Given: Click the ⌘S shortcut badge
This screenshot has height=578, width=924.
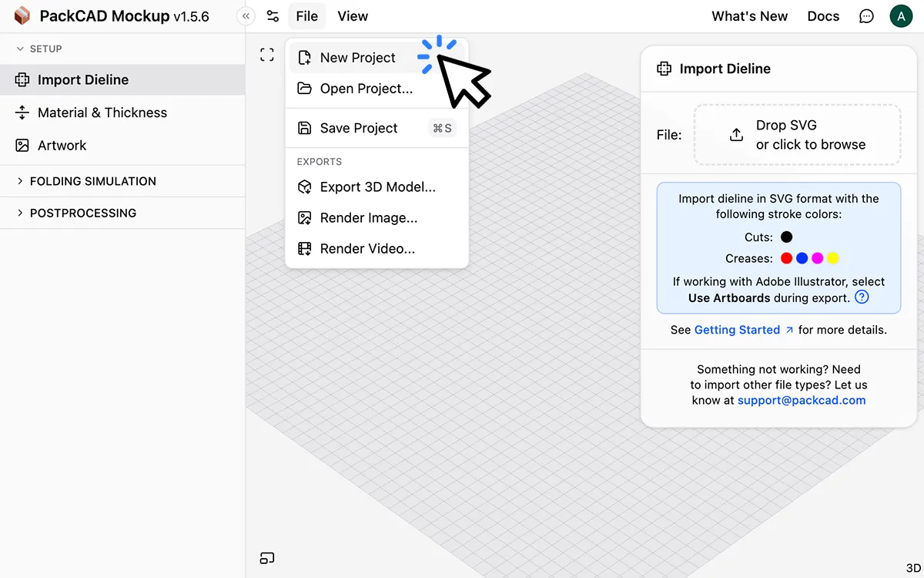Looking at the screenshot, I should [x=442, y=128].
